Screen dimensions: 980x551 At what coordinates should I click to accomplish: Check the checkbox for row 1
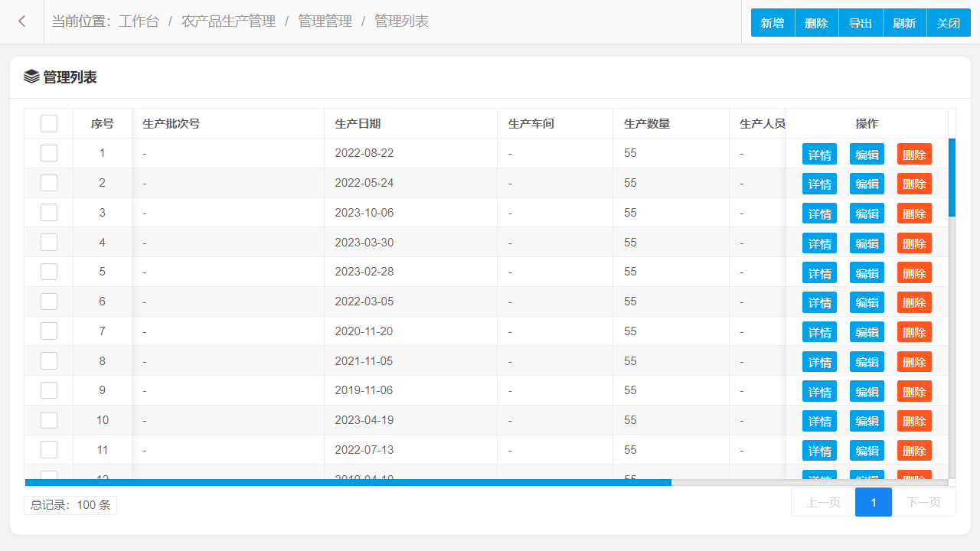coord(49,153)
